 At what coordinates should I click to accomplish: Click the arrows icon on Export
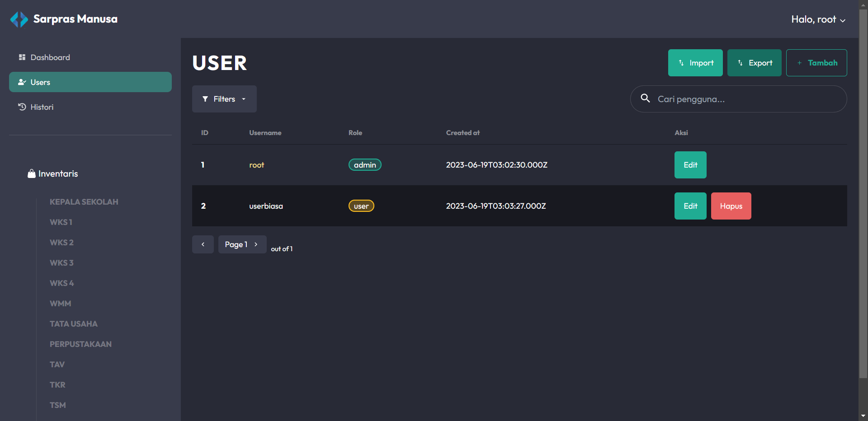(x=740, y=63)
